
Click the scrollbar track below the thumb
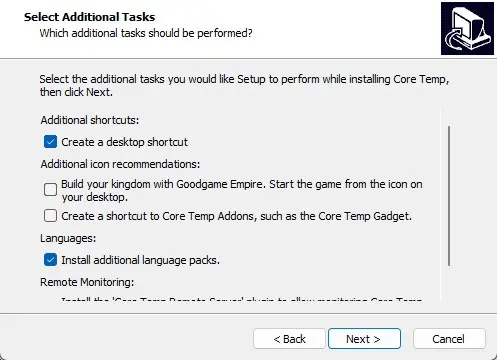tap(449, 283)
